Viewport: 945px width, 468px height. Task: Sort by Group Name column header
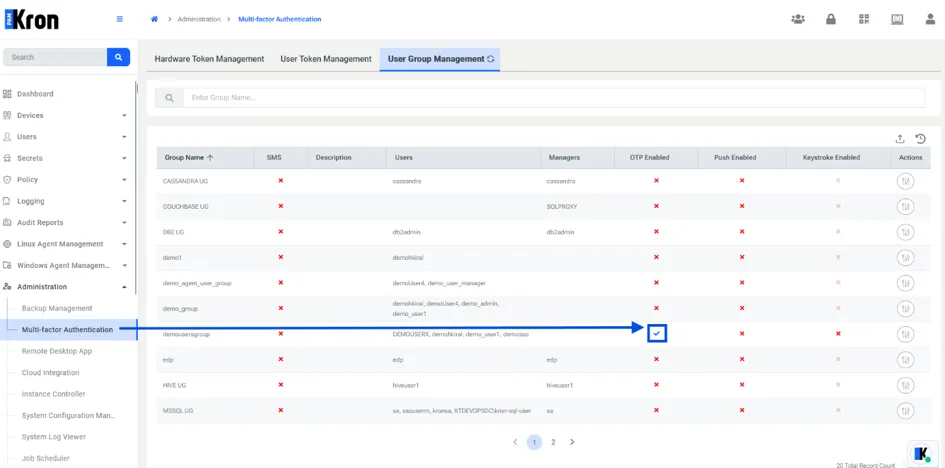pos(189,157)
